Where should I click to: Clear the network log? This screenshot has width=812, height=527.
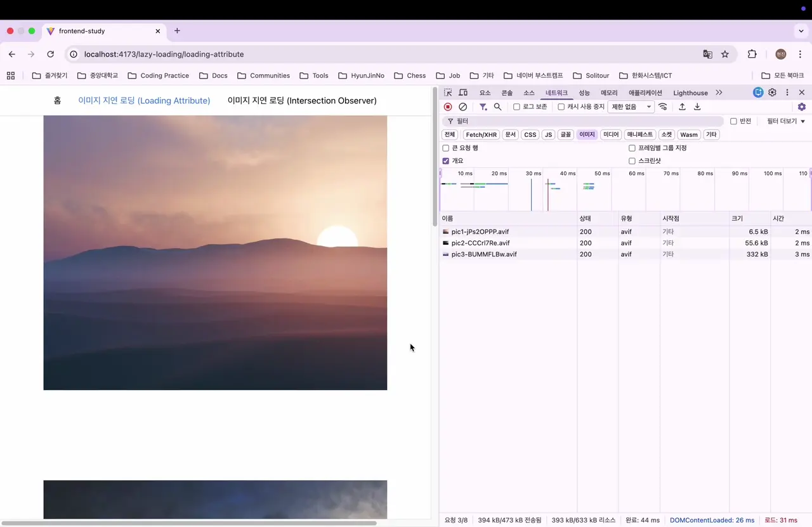pos(463,107)
